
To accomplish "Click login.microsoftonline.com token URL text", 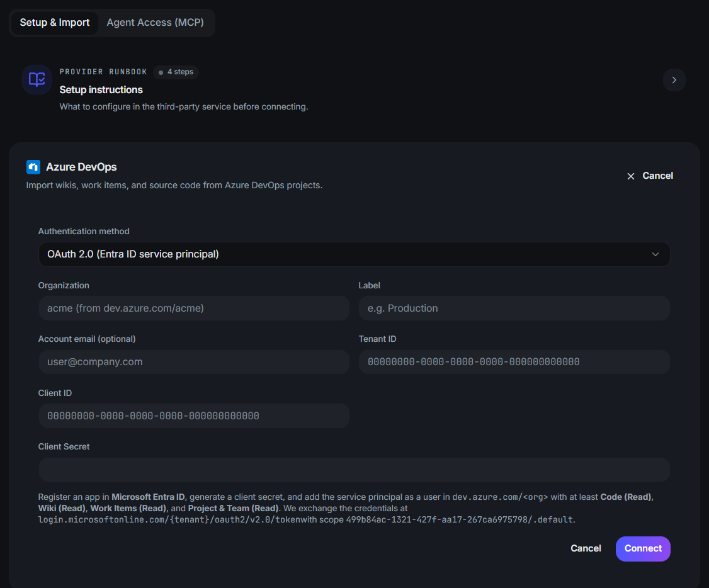I will (x=169, y=520).
